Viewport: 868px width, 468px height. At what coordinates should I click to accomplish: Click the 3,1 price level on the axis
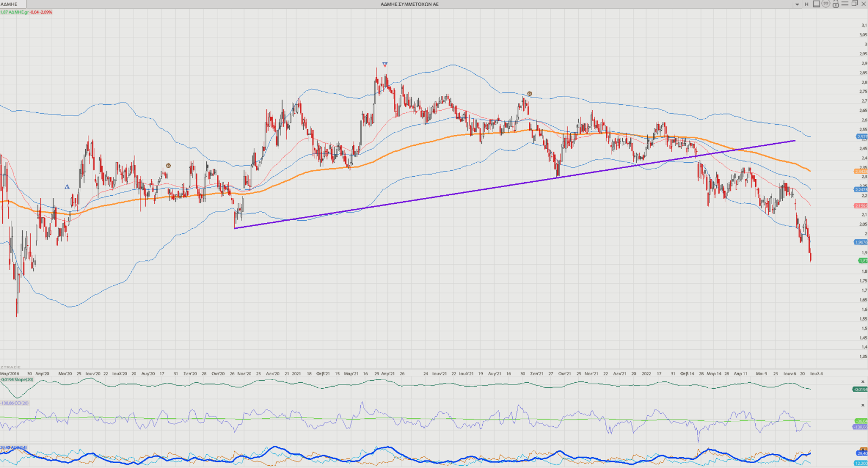point(864,25)
